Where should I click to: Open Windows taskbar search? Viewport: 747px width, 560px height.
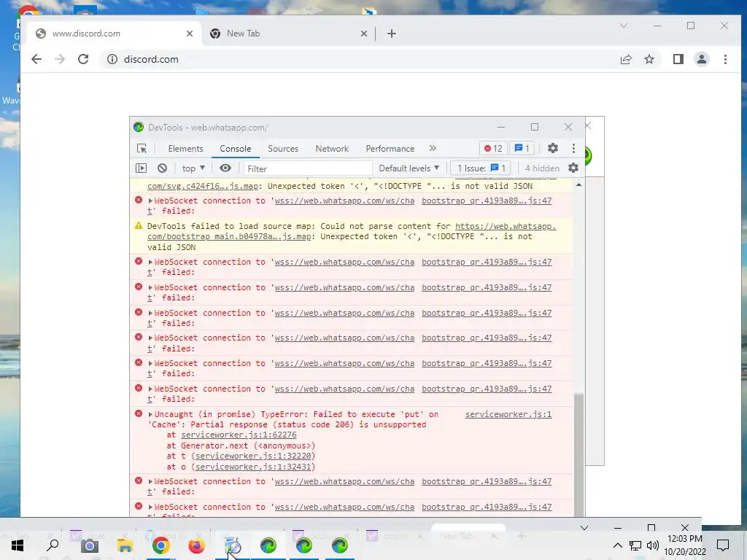(53, 545)
